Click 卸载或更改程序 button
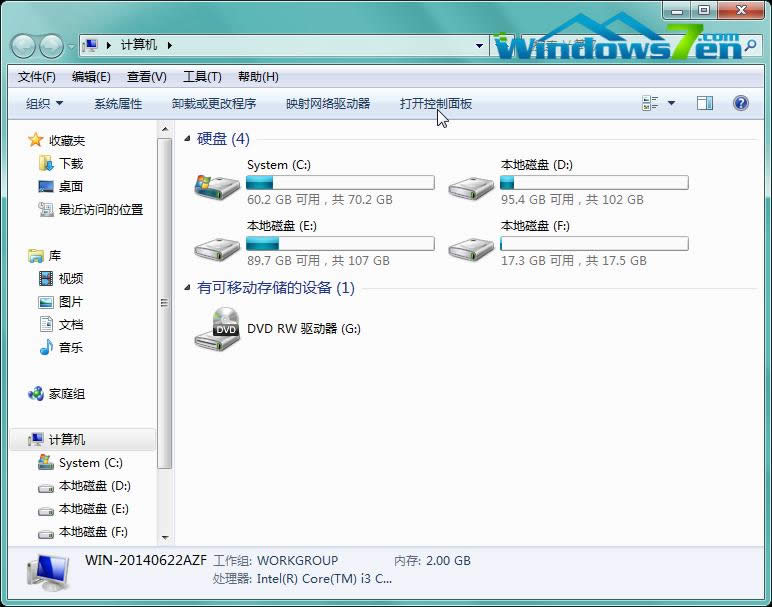772x607 pixels. [214, 103]
